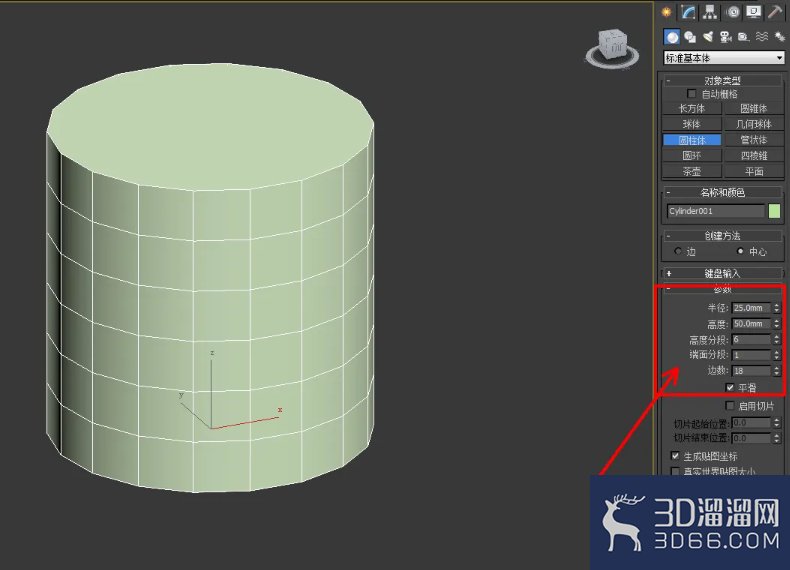Open the Motion command panel tab

(733, 12)
